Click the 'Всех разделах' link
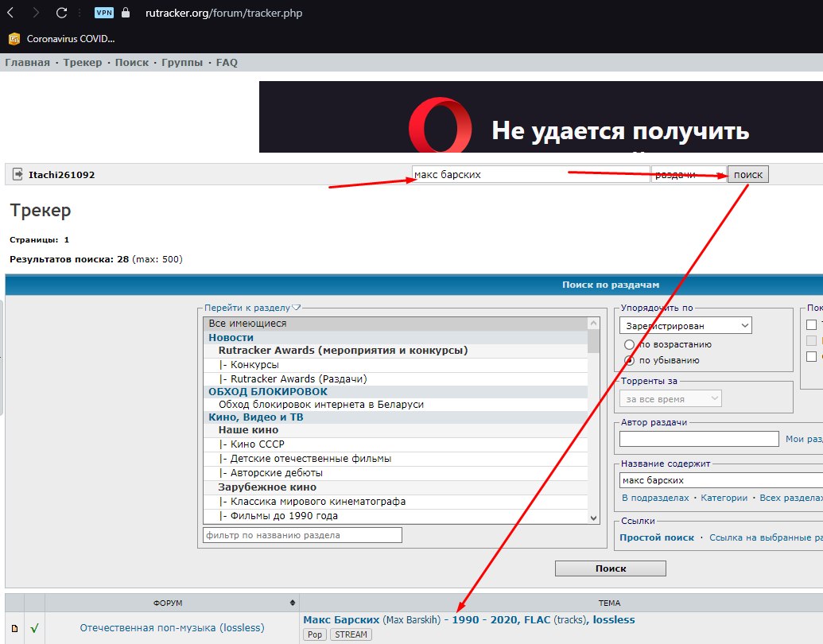Image resolution: width=823 pixels, height=644 pixels. tap(791, 498)
